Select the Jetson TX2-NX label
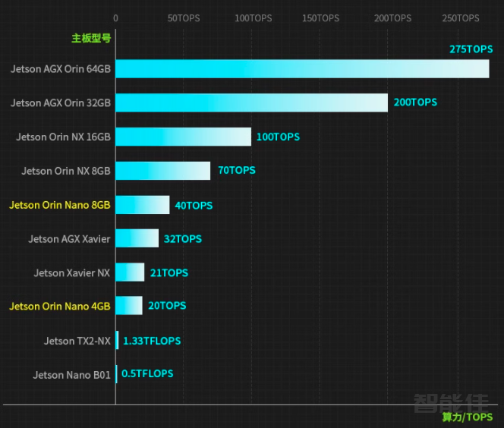This screenshot has width=504, height=428. click(77, 341)
